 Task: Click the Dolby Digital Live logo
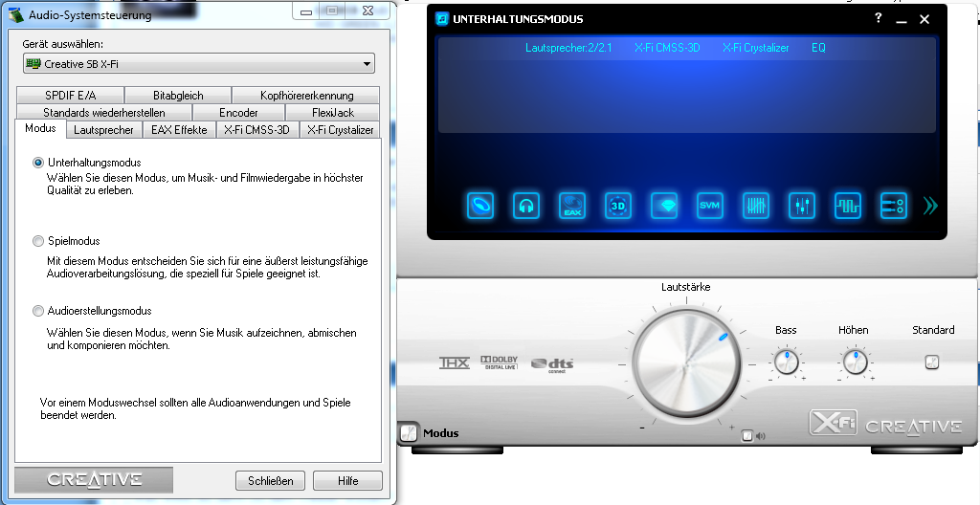click(x=500, y=362)
